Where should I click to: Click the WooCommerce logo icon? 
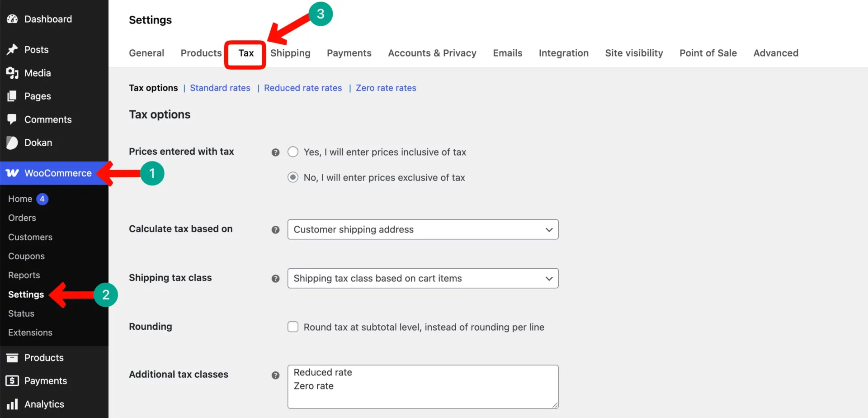(x=12, y=173)
